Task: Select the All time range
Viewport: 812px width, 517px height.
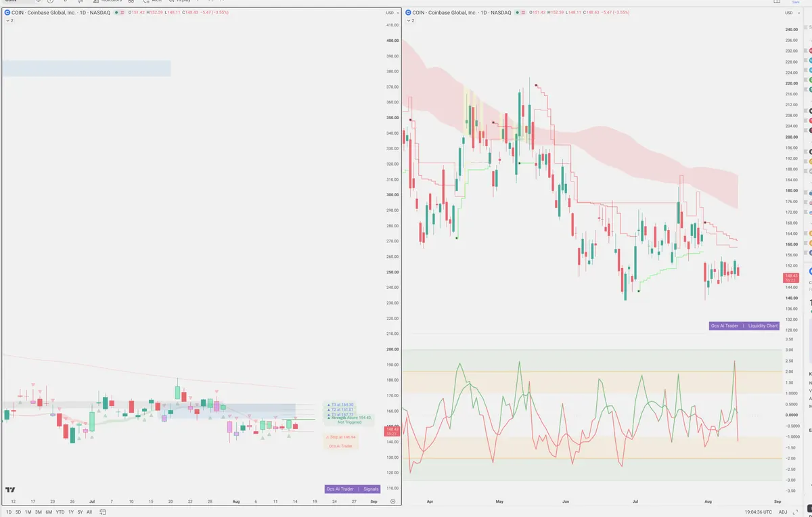Action: (x=89, y=512)
